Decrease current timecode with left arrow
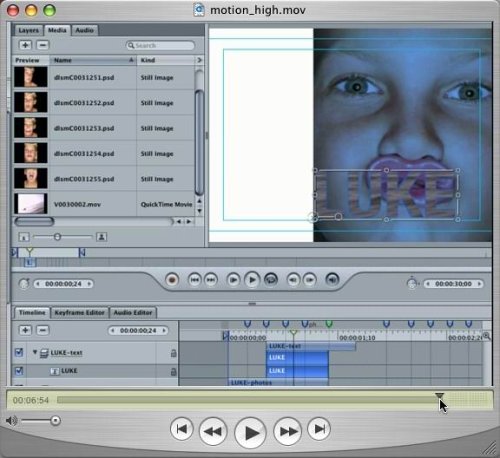The image size is (500, 458). pos(38,284)
